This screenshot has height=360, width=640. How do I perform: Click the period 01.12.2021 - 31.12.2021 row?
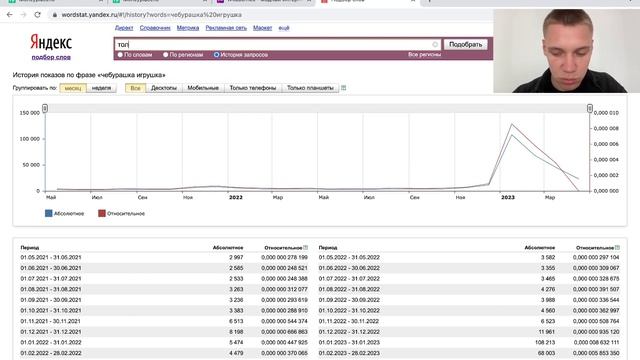(x=164, y=332)
